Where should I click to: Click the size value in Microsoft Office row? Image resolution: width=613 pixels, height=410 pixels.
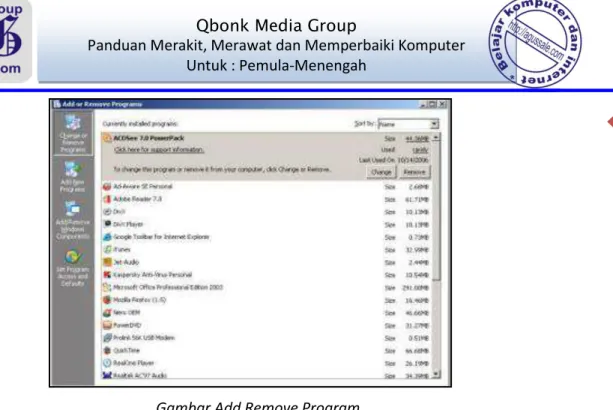(415, 288)
